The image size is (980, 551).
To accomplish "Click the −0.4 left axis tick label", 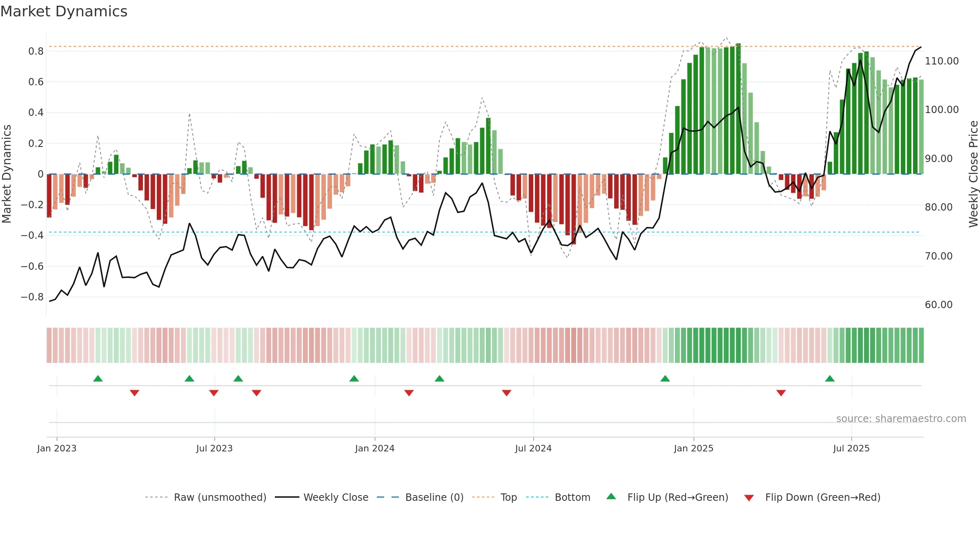I will 32,236.
